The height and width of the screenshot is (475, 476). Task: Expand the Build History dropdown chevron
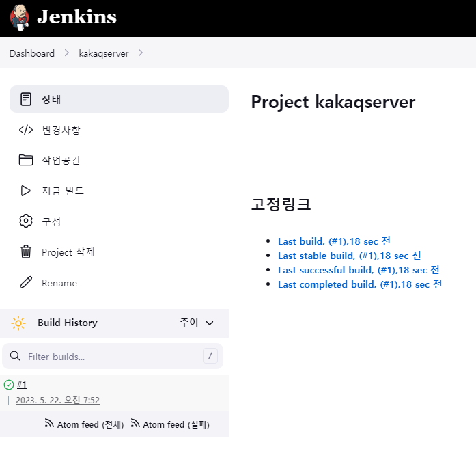coord(210,323)
